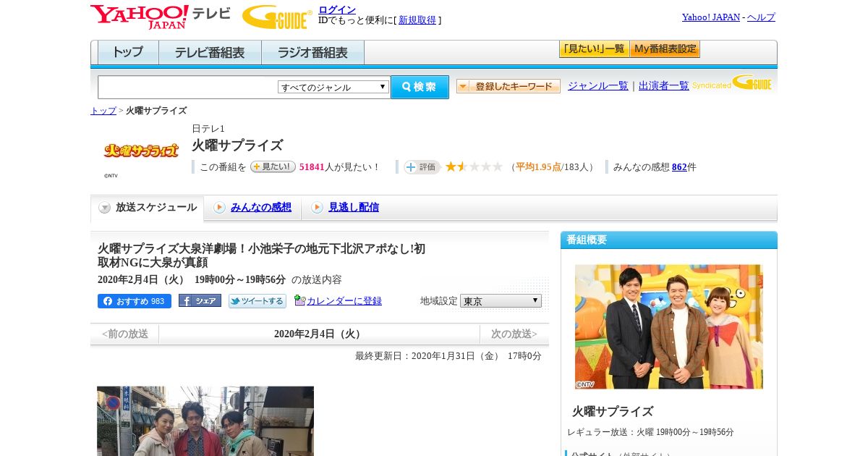Open the Yahoo! JAPAN テレビ logo
This screenshot has height=456, width=868.
coord(161,17)
